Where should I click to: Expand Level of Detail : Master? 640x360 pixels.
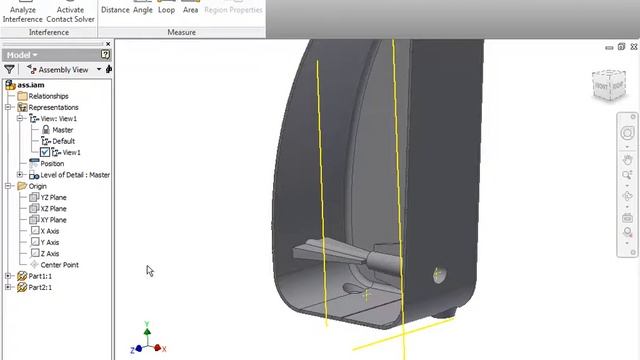click(x=20, y=175)
